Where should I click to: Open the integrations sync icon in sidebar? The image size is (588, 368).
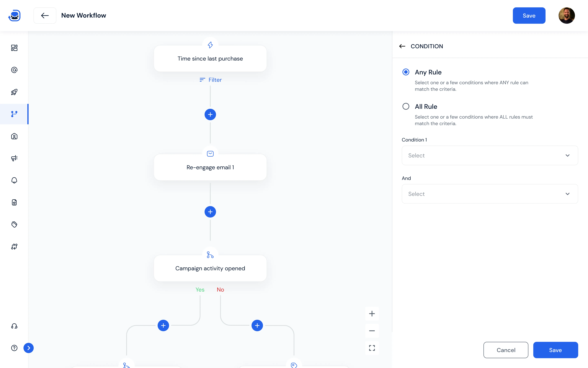pos(14,247)
